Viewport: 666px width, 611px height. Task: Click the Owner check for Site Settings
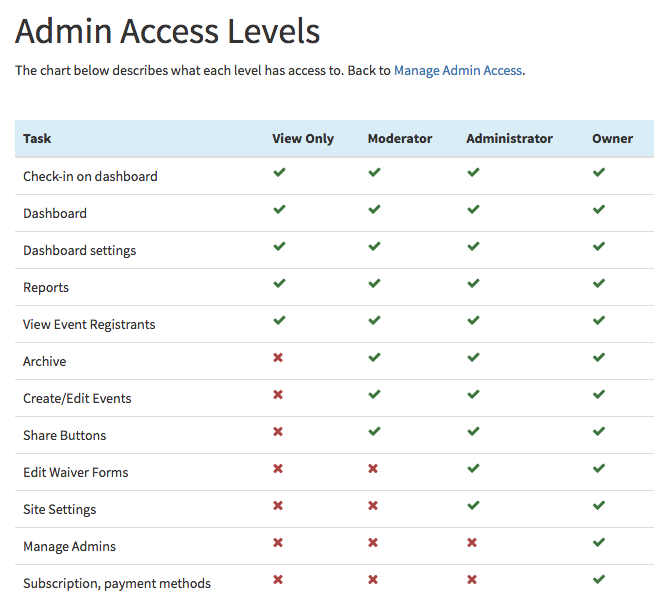click(x=599, y=505)
